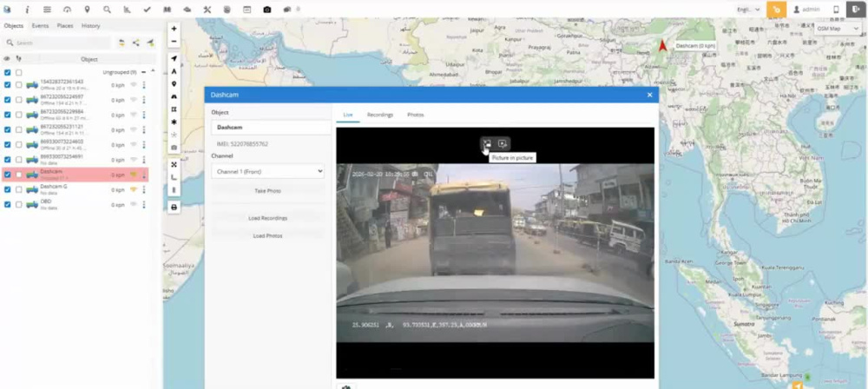
Task: Click the Picture in picture video icon
Action: click(487, 143)
